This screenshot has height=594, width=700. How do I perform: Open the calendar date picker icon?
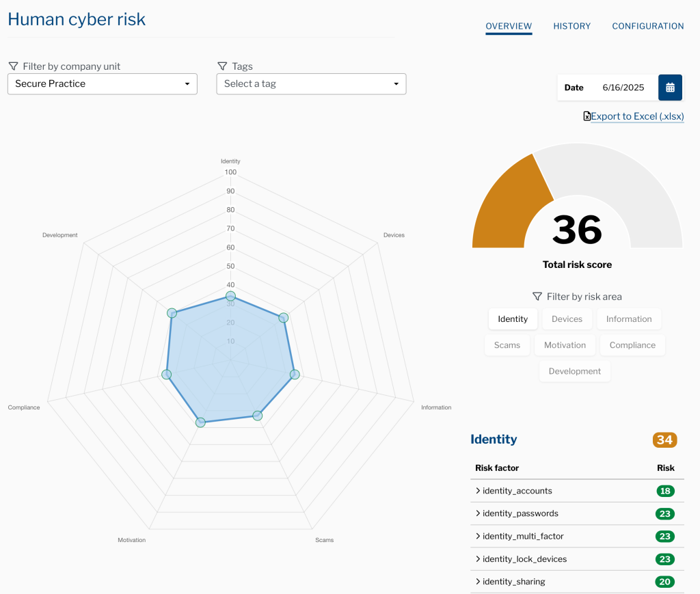click(x=670, y=87)
